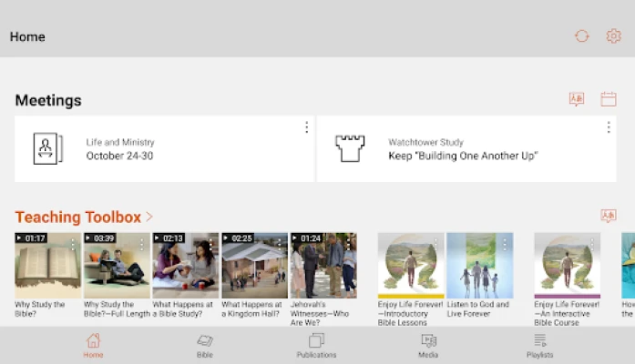
Task: Play Jehovah's Witnesses—Who Are We? video
Action: (x=323, y=266)
